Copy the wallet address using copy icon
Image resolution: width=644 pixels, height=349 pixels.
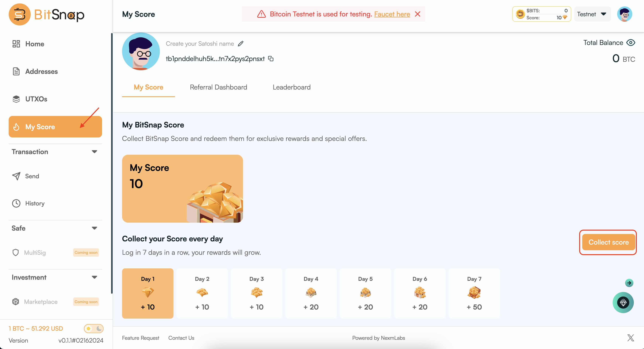[271, 59]
